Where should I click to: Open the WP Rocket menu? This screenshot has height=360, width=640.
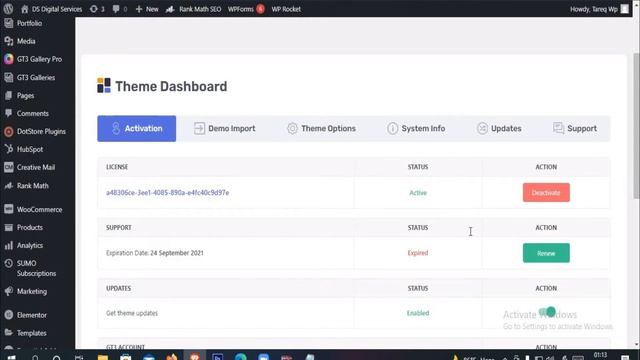click(x=286, y=9)
